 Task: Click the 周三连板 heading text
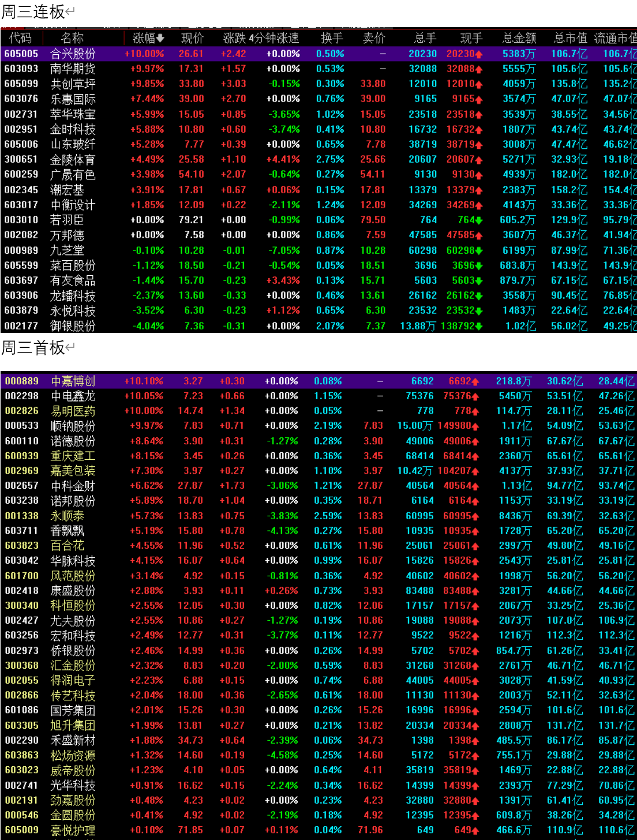pos(33,12)
